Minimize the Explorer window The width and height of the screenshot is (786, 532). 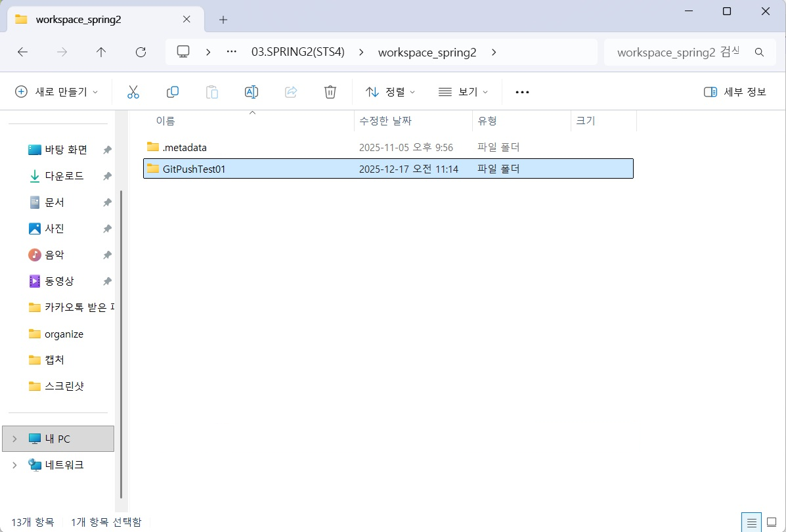click(688, 12)
